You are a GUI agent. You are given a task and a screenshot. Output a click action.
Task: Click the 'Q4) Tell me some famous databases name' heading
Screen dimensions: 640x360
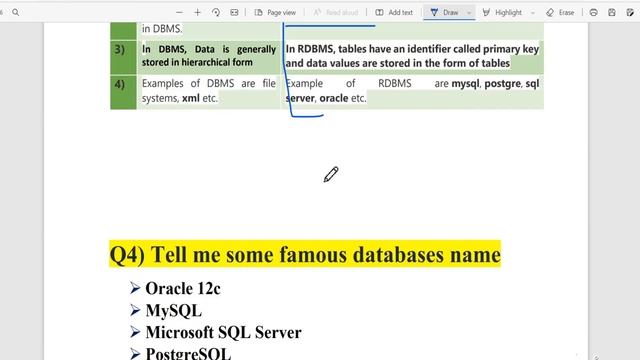[305, 255]
